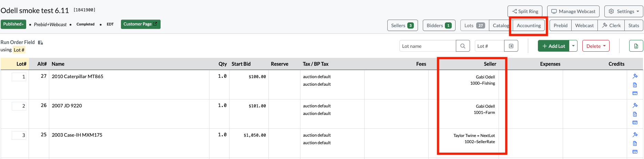
Task: Focus the Lot name search field
Action: 428,46
